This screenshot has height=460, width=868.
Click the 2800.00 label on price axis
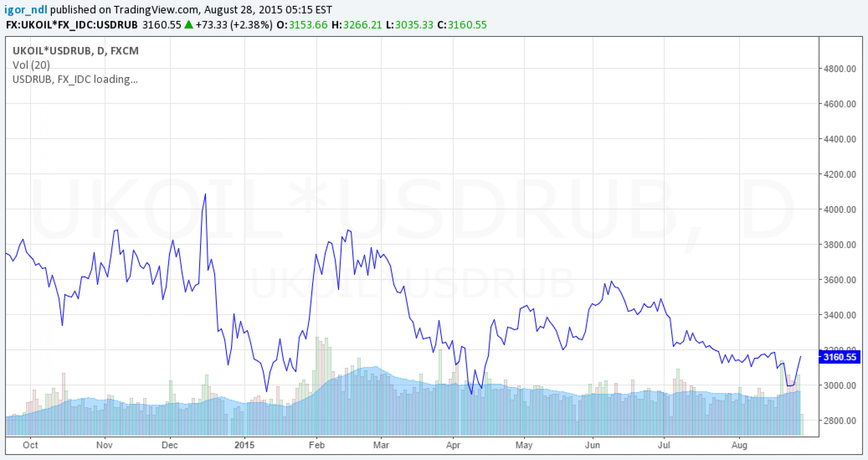point(840,420)
